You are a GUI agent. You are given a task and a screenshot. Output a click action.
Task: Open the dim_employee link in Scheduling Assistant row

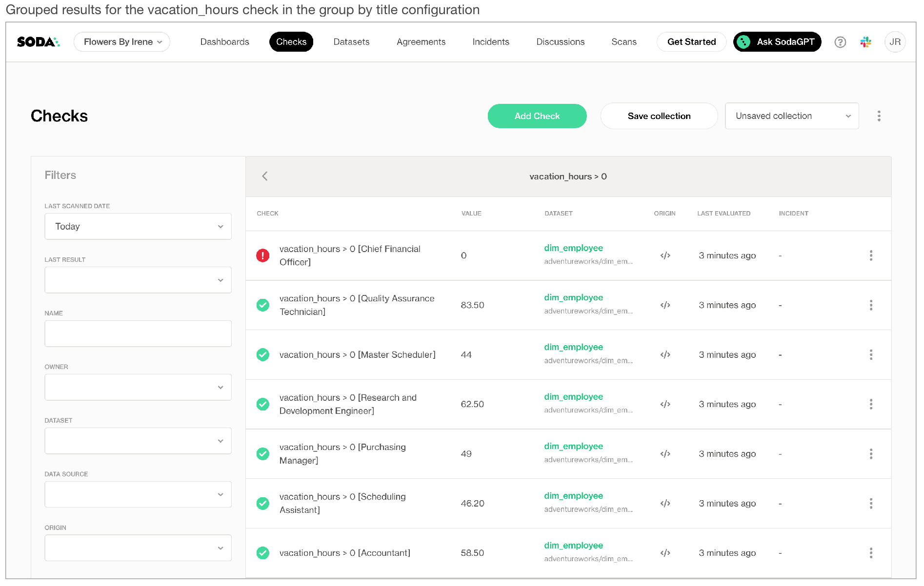coord(573,496)
